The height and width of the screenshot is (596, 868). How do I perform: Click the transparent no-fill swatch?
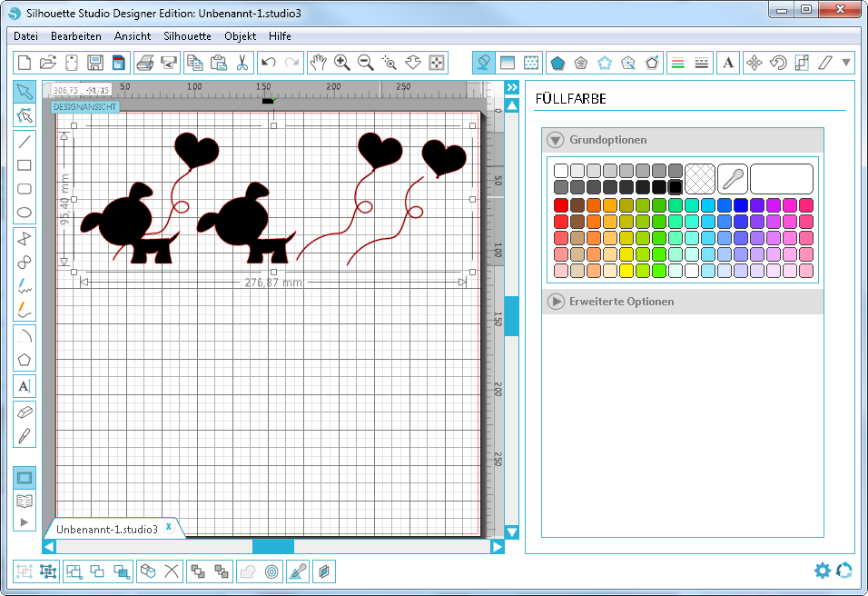pos(699,178)
